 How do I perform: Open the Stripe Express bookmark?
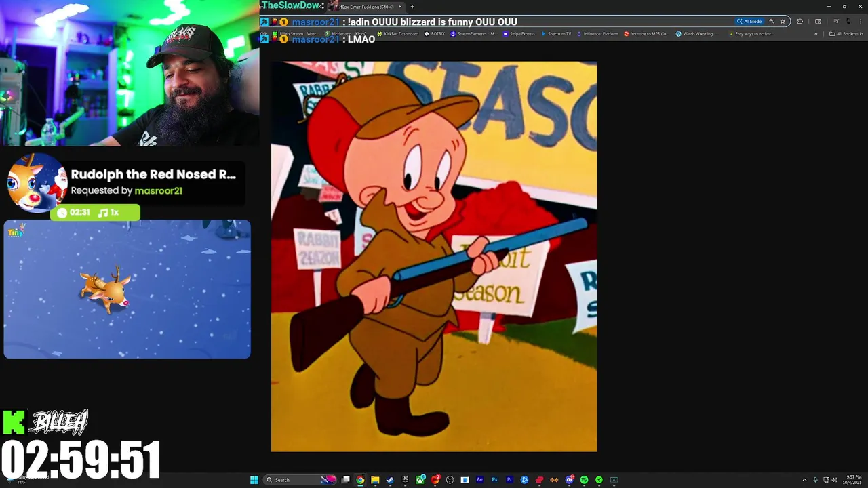(x=519, y=33)
